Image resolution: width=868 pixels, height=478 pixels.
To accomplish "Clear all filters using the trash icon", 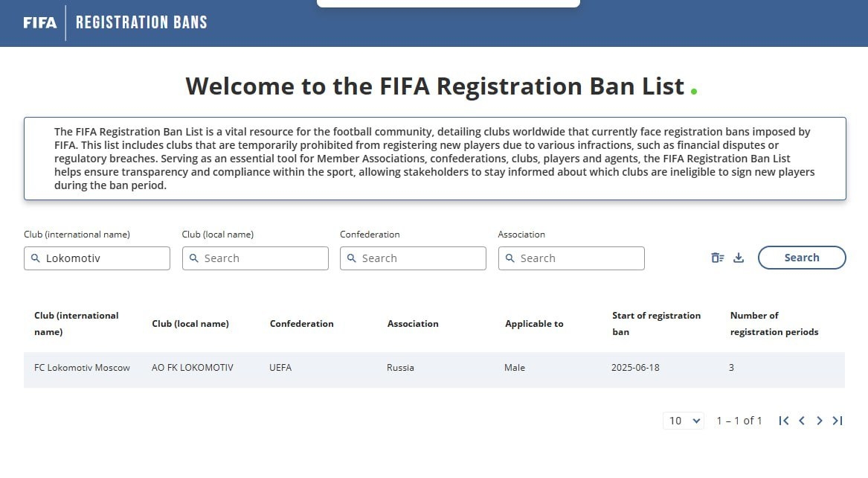I will coord(716,257).
